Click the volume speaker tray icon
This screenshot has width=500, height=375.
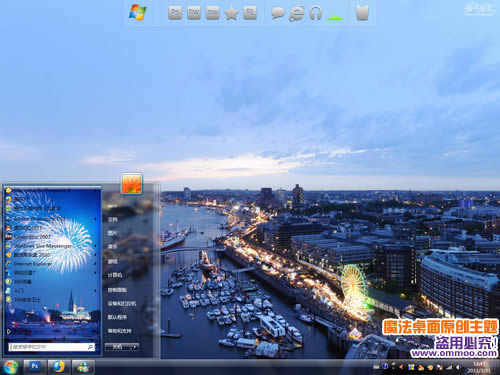click(x=458, y=367)
